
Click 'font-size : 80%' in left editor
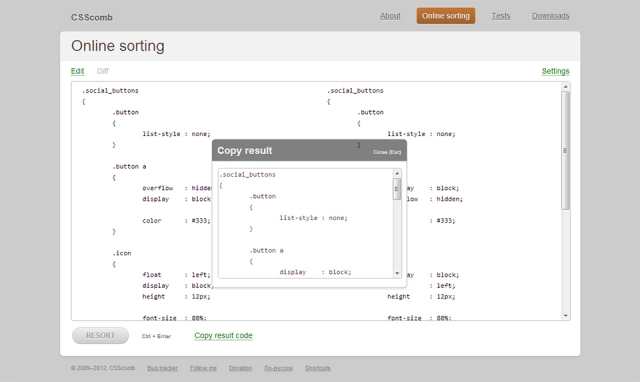tap(175, 318)
